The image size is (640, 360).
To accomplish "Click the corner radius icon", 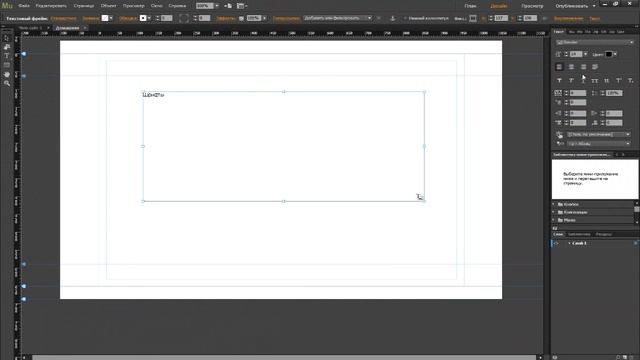I will (x=184, y=18).
